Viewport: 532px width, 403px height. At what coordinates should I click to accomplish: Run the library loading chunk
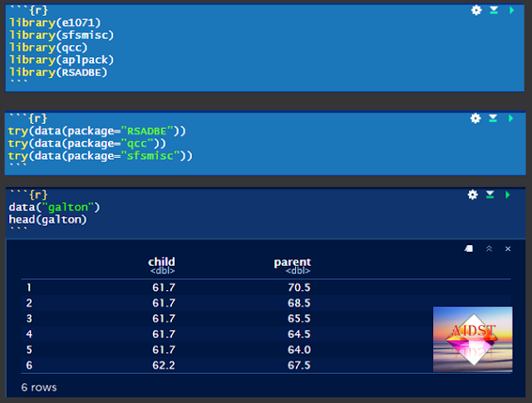(511, 10)
